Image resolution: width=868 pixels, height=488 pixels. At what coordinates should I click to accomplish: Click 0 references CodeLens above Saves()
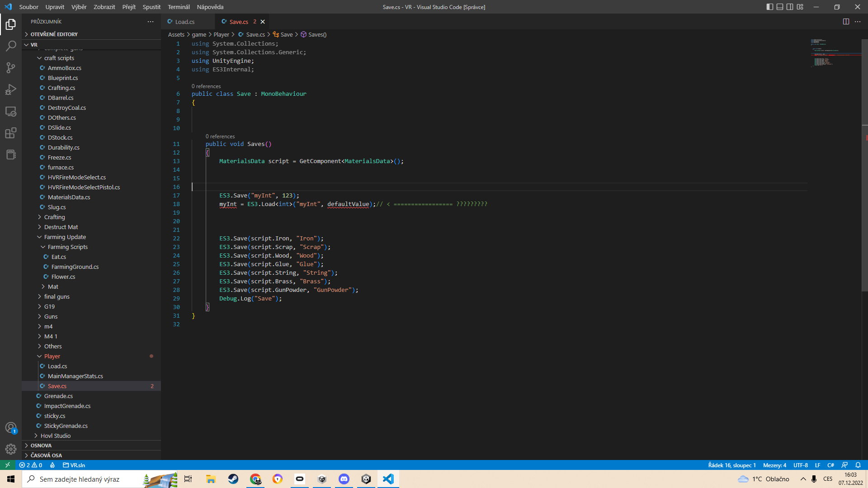click(x=220, y=136)
